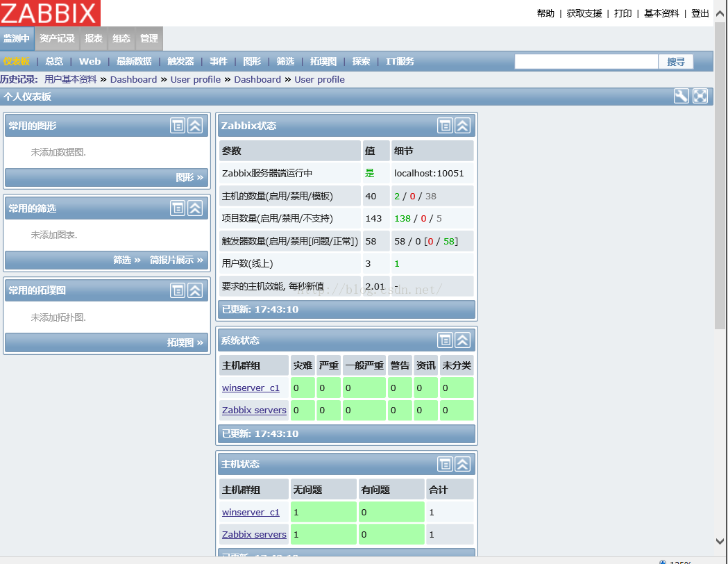Follow the 拓扑图 » link in favourite maps
Viewport: 728px width, 564px height.
click(185, 343)
